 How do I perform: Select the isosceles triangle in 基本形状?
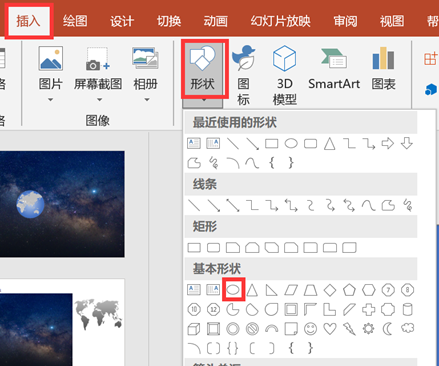tap(252, 290)
